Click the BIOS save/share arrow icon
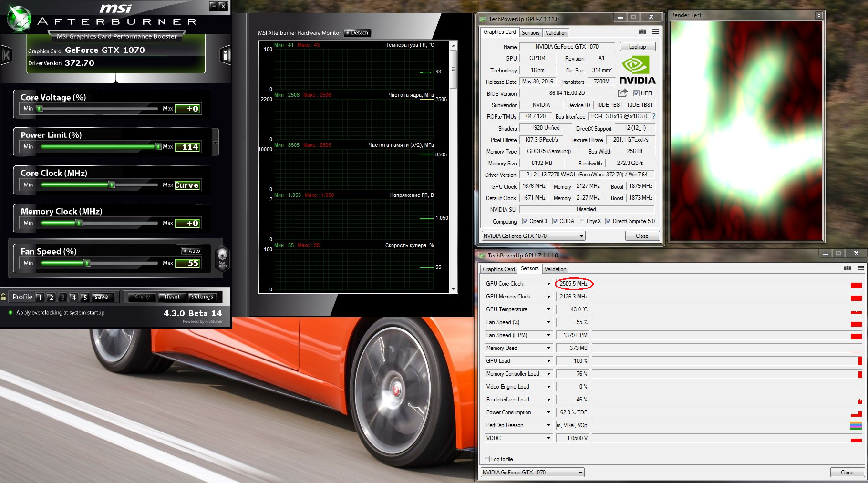Viewport: 868px width, 483px height. coord(622,93)
